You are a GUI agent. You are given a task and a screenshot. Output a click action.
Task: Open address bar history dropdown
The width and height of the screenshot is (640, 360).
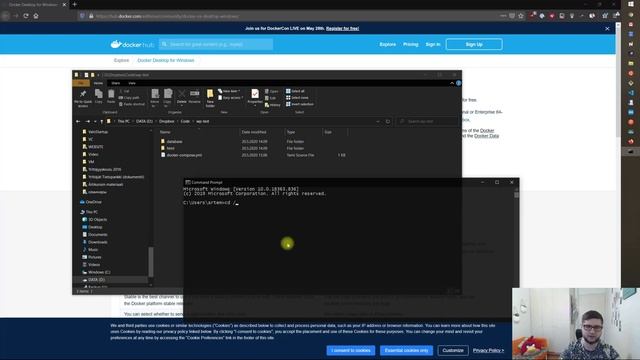click(x=378, y=121)
